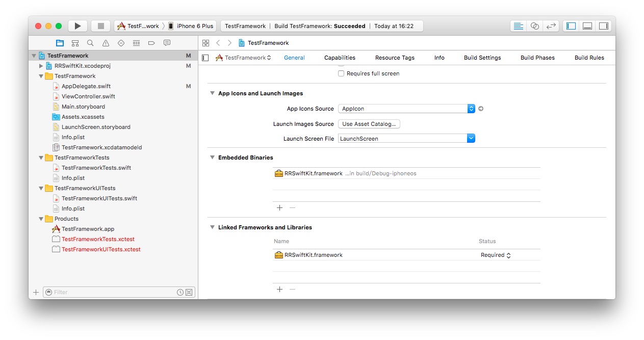
Task: Select ViewController.swift file
Action: [x=88, y=96]
